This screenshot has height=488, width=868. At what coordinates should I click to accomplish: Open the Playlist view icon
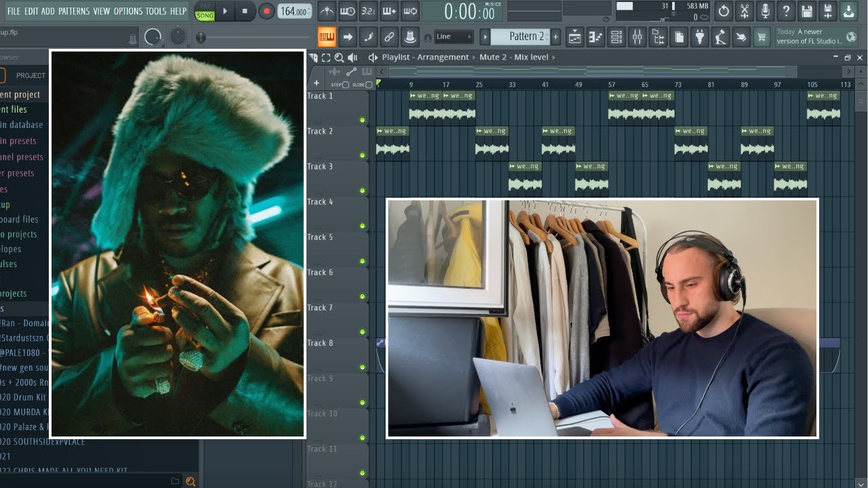tap(574, 37)
